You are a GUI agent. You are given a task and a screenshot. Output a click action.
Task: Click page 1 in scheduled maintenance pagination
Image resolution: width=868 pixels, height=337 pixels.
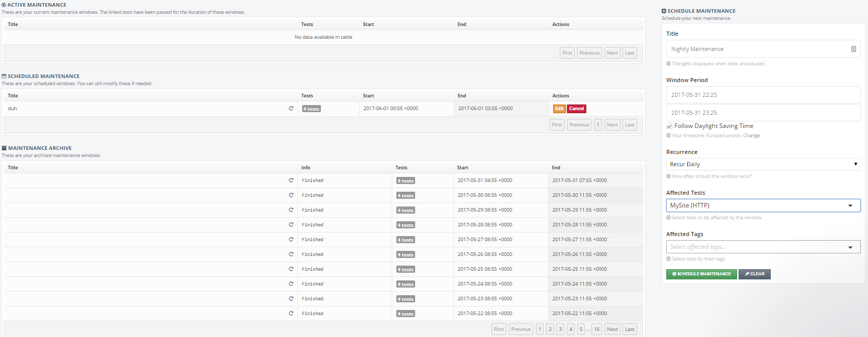tap(598, 125)
